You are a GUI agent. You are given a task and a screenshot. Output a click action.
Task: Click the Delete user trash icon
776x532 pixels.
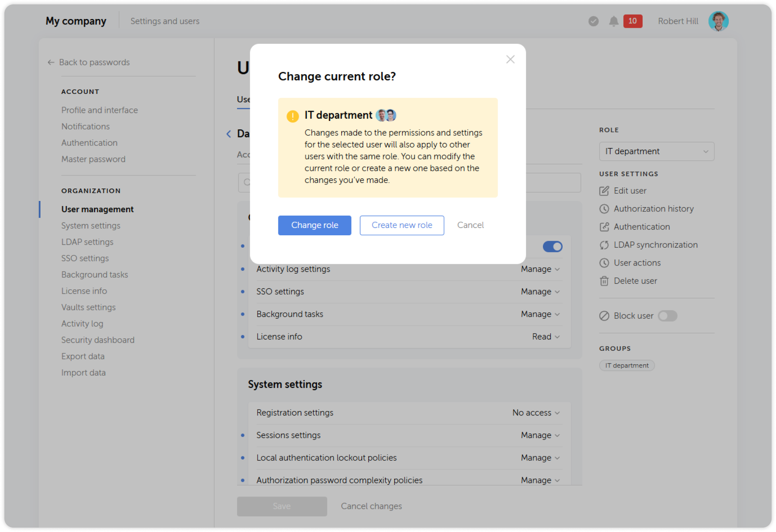[x=604, y=281]
